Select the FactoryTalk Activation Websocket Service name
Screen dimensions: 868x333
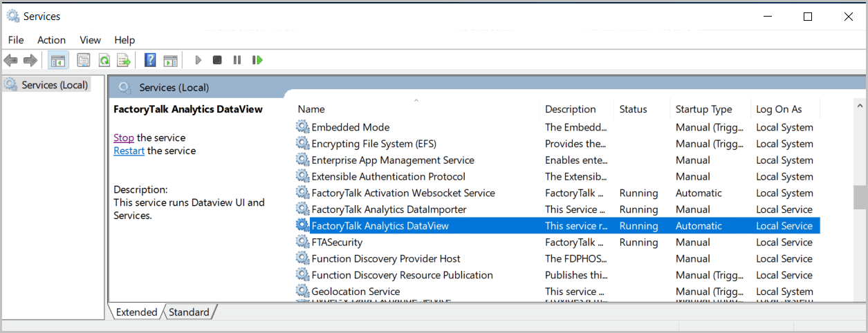(403, 193)
